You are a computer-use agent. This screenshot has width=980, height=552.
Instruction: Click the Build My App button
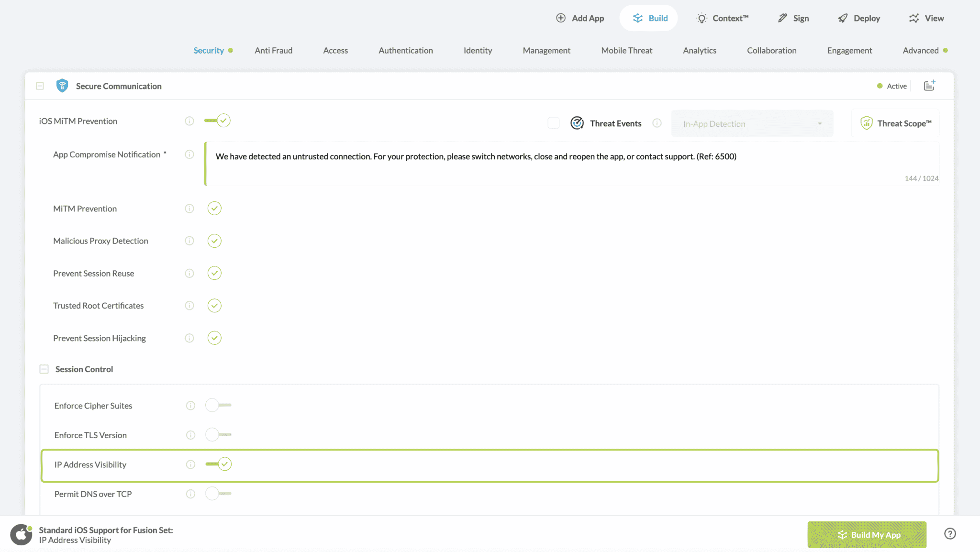coord(867,534)
